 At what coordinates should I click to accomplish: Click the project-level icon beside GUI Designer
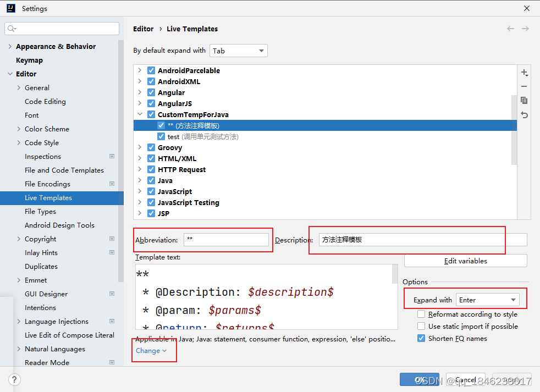[112, 294]
